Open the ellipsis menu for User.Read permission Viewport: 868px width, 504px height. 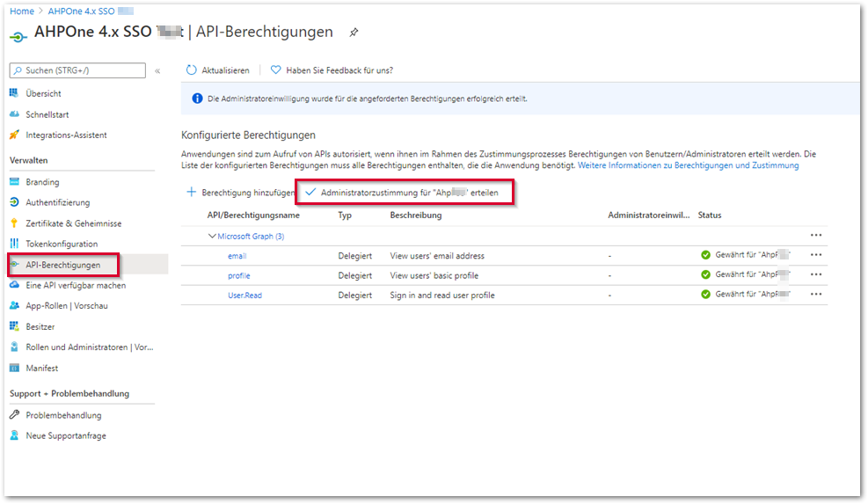tap(816, 294)
